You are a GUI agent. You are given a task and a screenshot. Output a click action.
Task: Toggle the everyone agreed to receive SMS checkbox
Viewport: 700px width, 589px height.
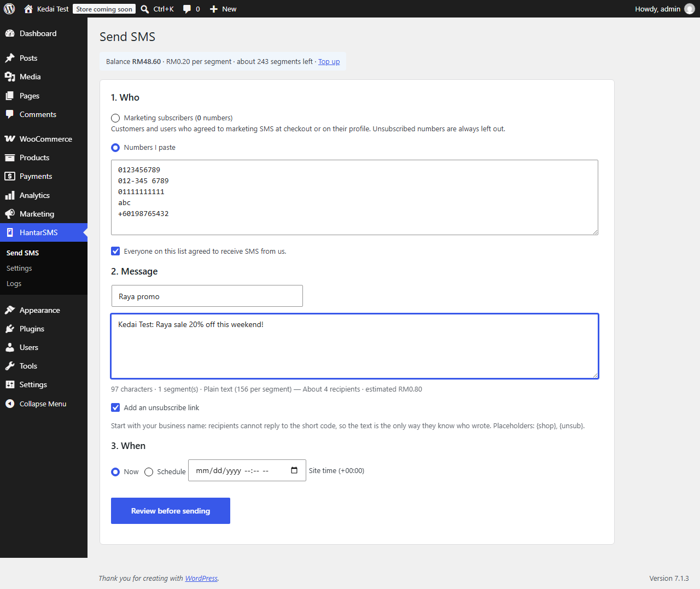pyautogui.click(x=115, y=251)
